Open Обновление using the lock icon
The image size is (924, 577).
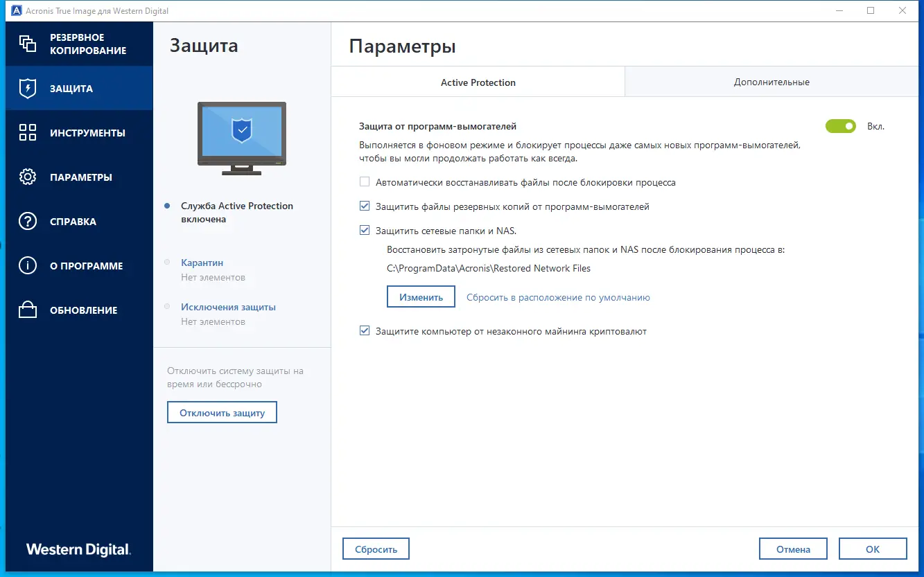point(27,310)
